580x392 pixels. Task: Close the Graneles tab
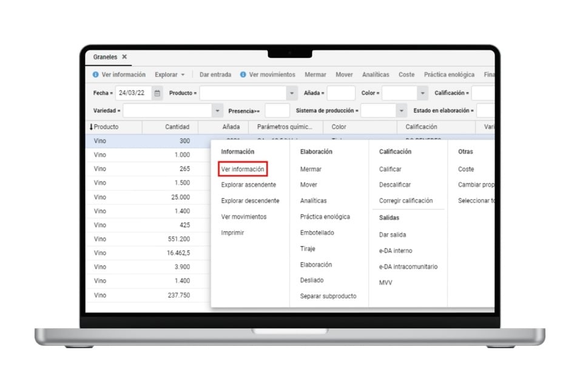pyautogui.click(x=125, y=56)
